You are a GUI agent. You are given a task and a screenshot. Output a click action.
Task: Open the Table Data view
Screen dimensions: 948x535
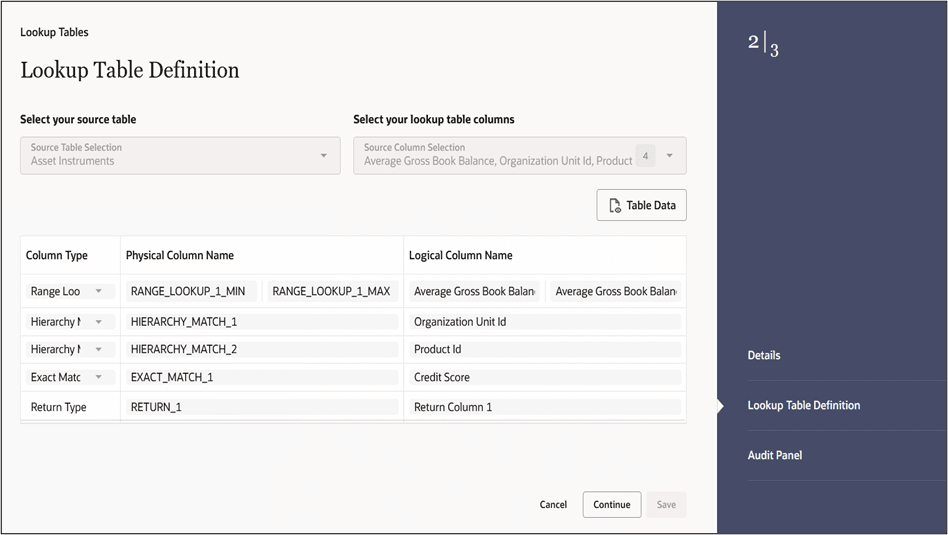641,205
